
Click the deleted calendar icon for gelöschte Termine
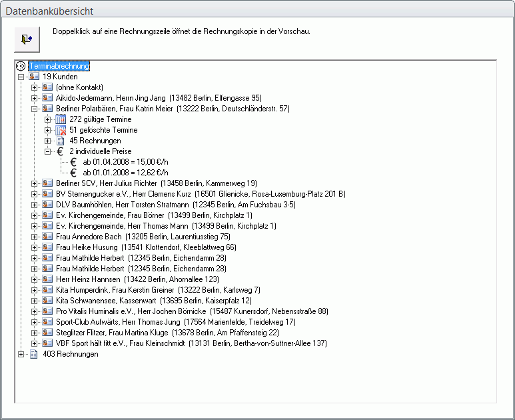coord(61,130)
